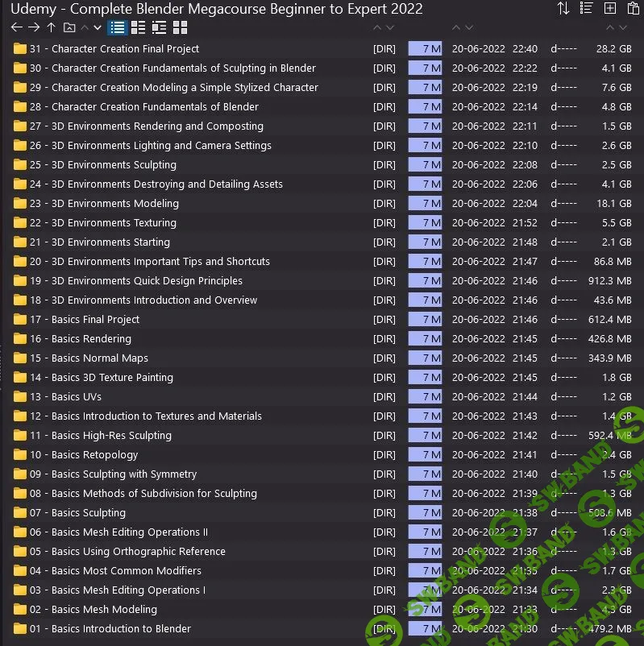Image resolution: width=644 pixels, height=646 pixels.
Task: Toggle the selected list view mode button
Action: [x=118, y=27]
